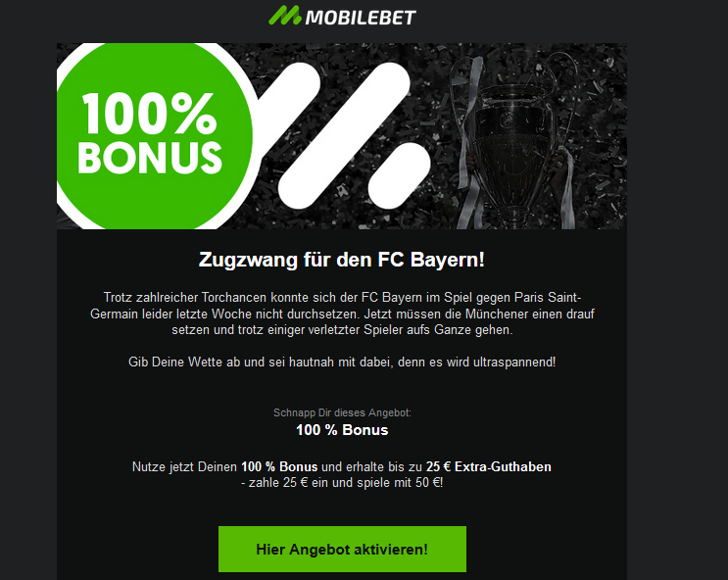Image resolution: width=728 pixels, height=580 pixels.
Task: Select the bold "100 % Bonus" offer title
Action: pyautogui.click(x=342, y=430)
